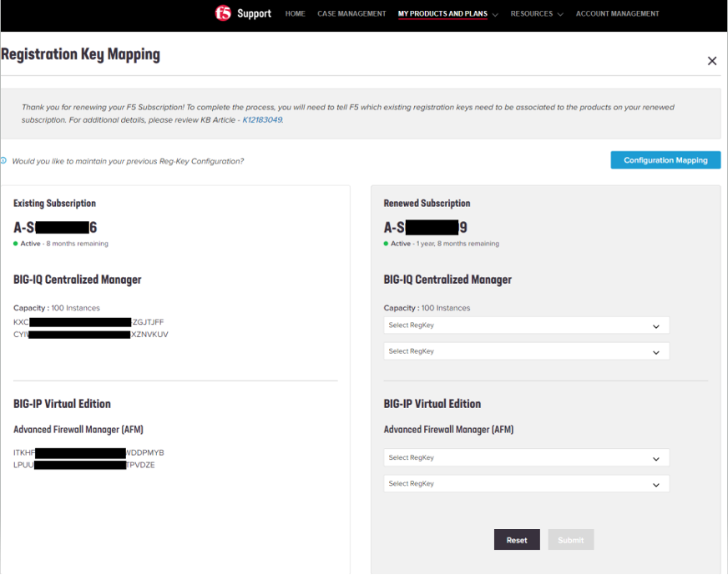Open the RESOURCES menu
The image size is (728, 575).
(x=532, y=14)
